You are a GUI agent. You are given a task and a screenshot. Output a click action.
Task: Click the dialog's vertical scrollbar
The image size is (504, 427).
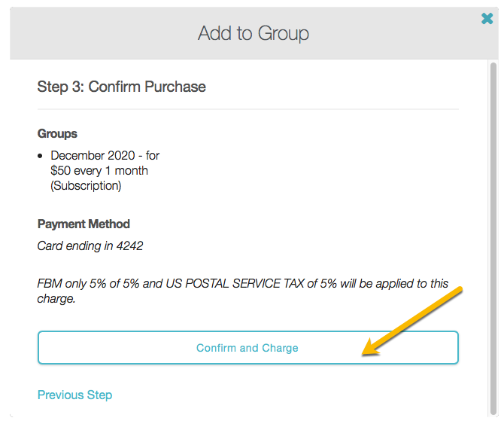pyautogui.click(x=493, y=226)
